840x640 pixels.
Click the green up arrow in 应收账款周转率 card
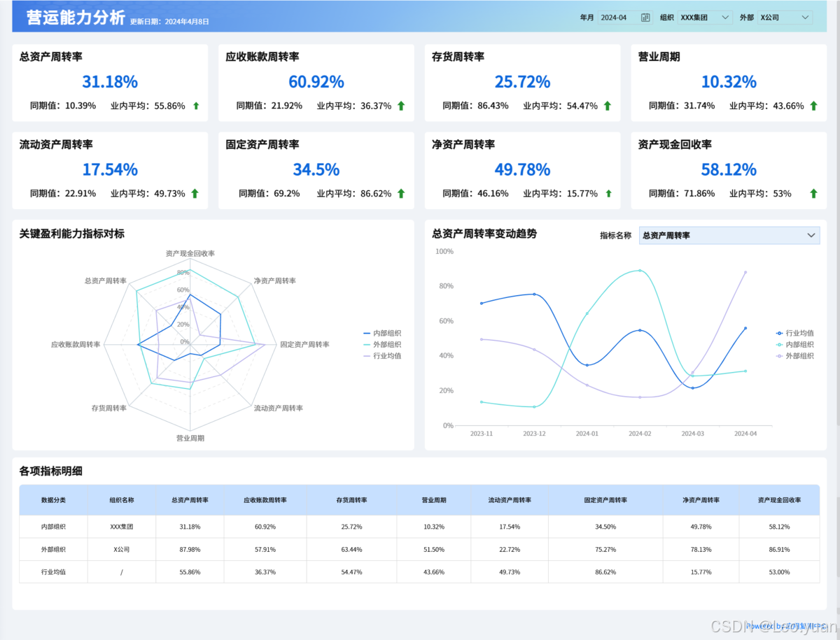point(401,106)
